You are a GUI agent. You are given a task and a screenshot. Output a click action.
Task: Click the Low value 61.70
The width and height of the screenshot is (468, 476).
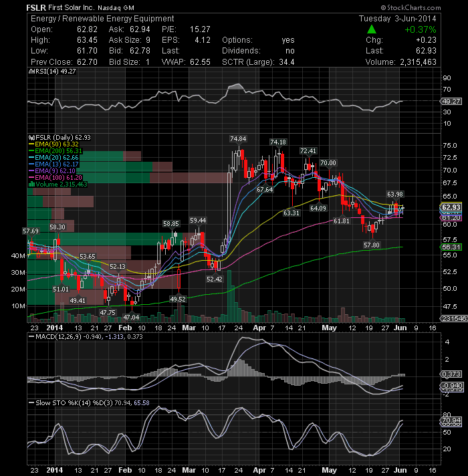pyautogui.click(x=87, y=51)
